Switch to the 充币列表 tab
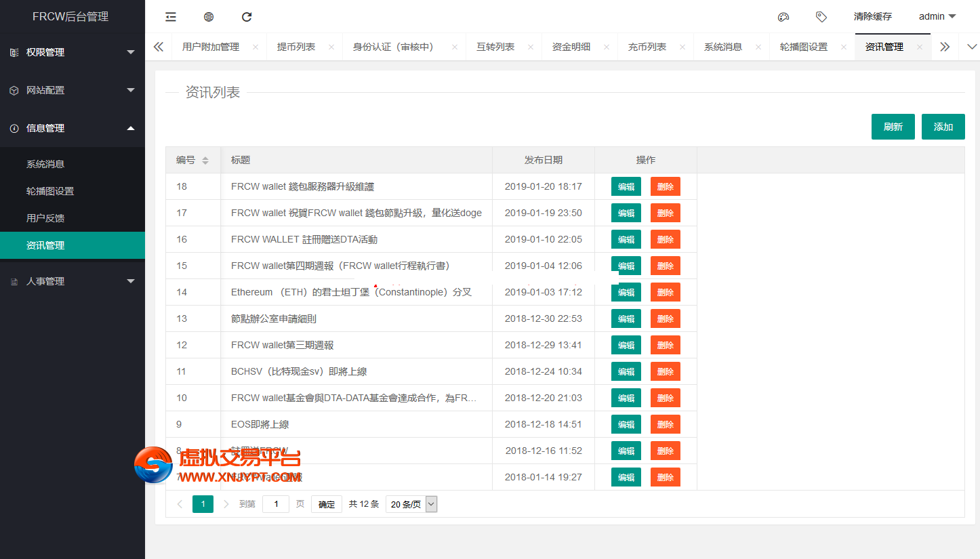Screen dimensions: 980x559 (647, 47)
